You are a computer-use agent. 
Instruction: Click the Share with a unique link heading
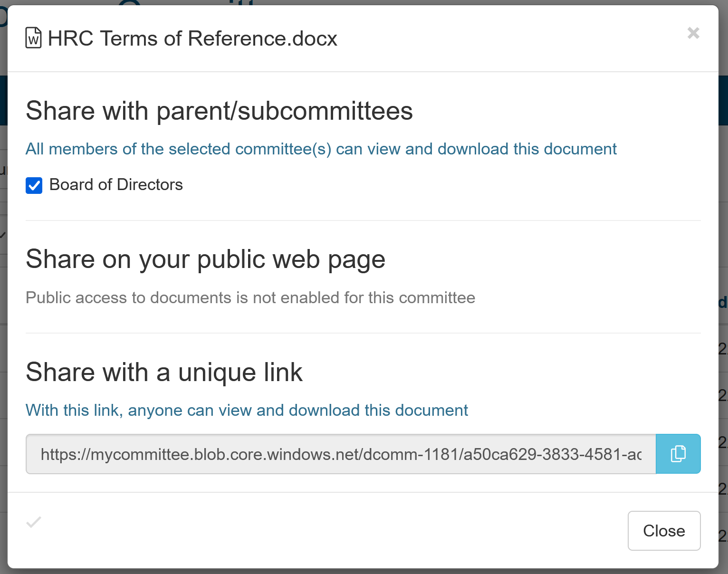[x=164, y=372]
